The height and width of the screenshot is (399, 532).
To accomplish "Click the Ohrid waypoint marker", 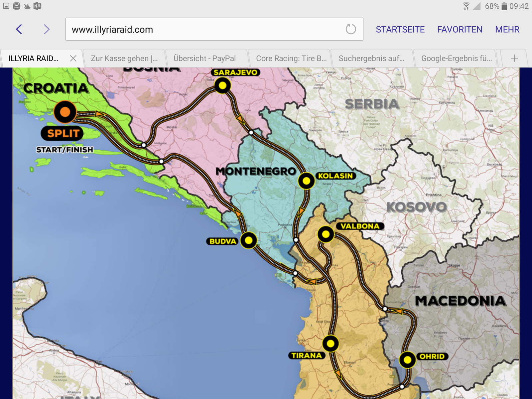I will 407,360.
